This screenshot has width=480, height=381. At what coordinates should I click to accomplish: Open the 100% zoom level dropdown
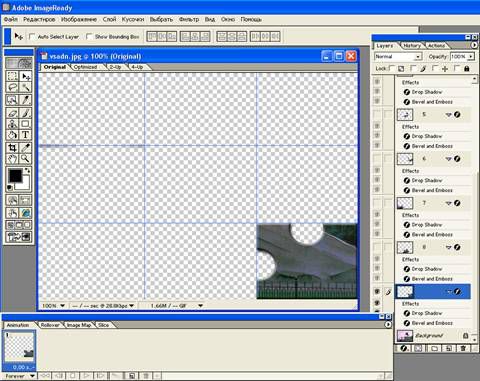pos(53,306)
